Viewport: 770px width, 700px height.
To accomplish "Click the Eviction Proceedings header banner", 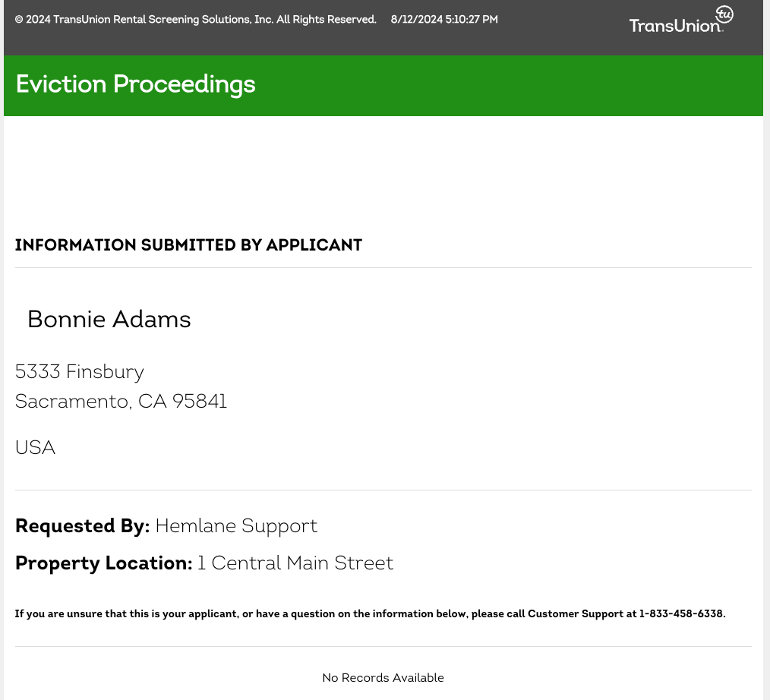I will click(x=383, y=86).
